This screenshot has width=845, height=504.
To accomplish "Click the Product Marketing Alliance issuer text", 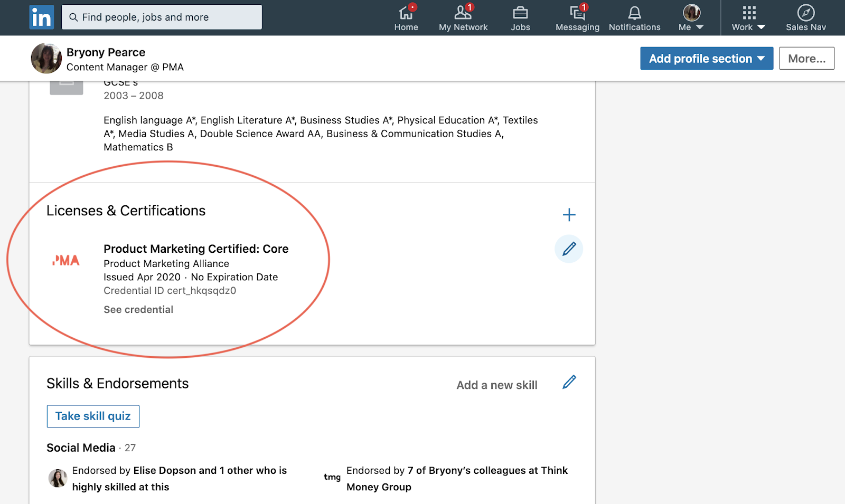I will click(166, 264).
